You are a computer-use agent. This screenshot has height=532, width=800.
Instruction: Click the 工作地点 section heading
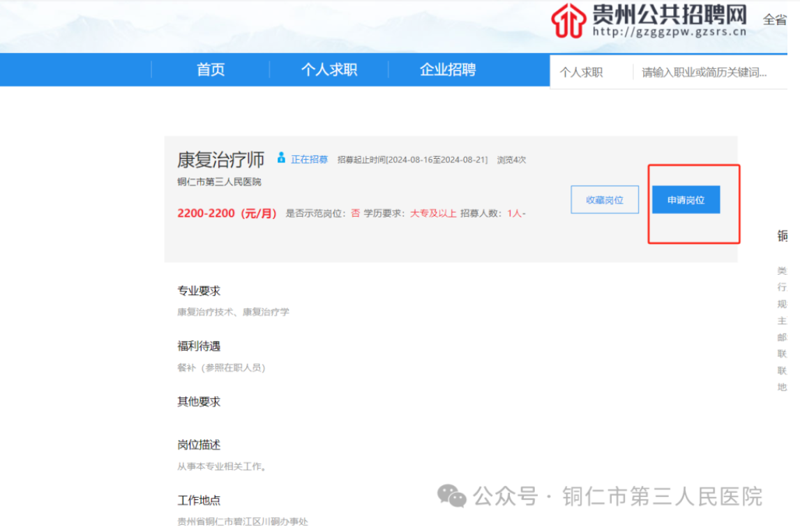(199, 500)
